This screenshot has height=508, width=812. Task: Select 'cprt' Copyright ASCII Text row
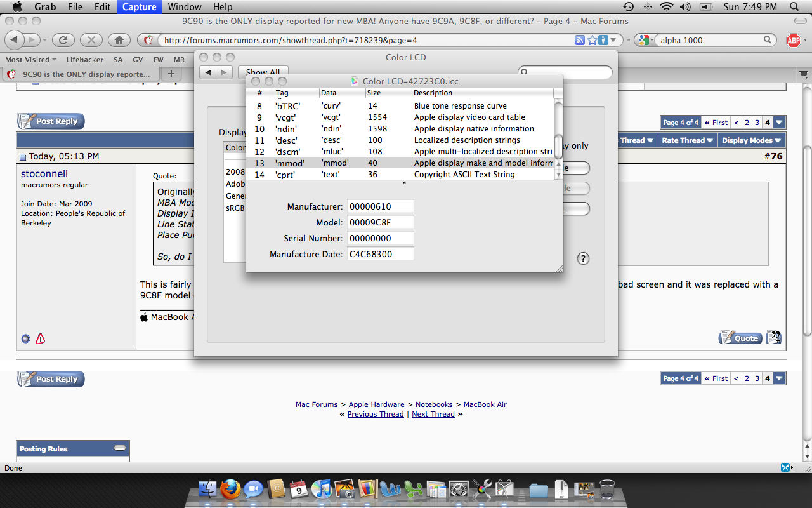pyautogui.click(x=400, y=175)
